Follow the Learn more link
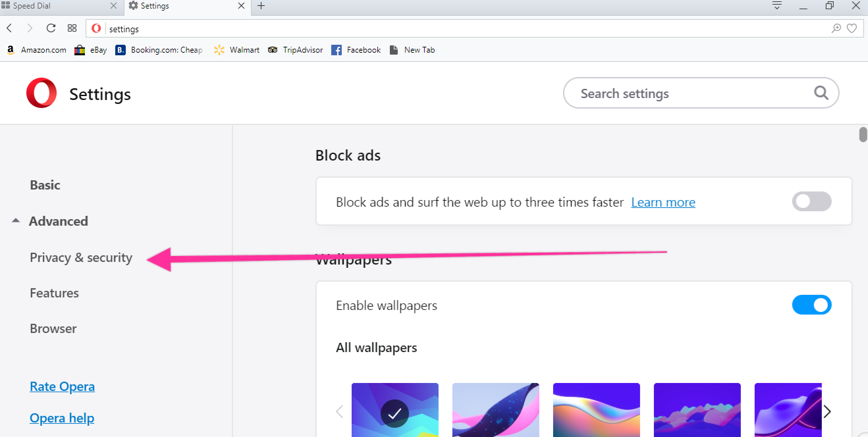The height and width of the screenshot is (437, 868). (663, 202)
